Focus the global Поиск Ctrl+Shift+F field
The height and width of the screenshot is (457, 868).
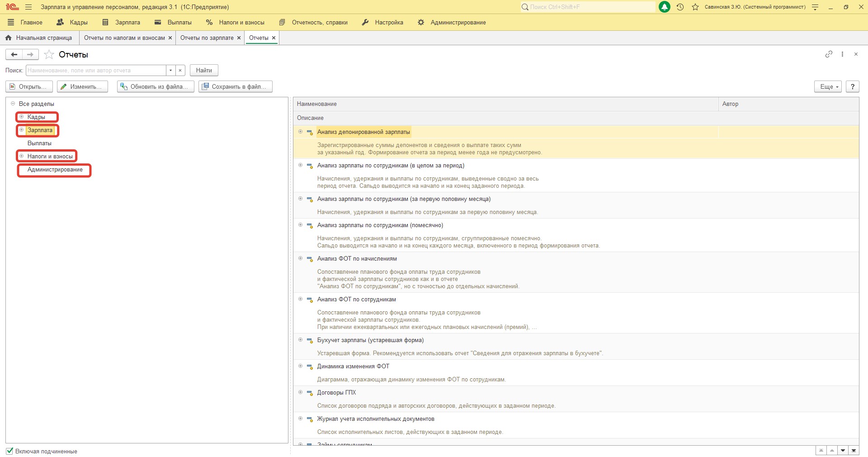588,7
